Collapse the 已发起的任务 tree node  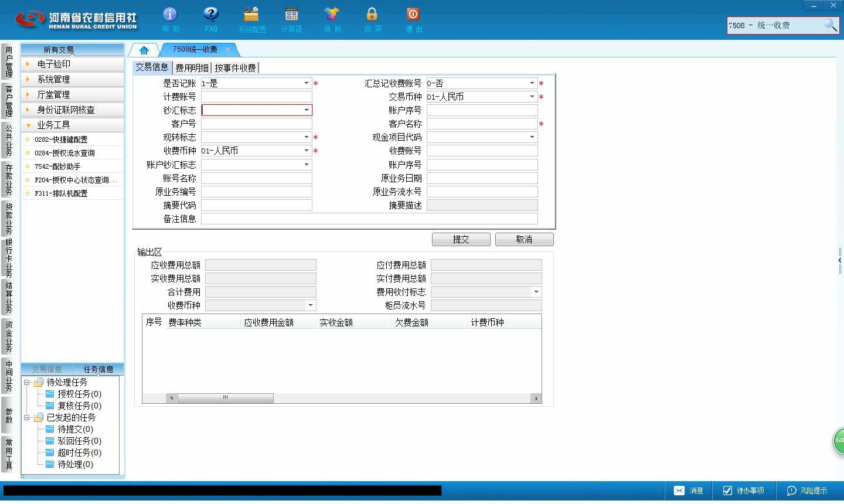click(x=26, y=417)
